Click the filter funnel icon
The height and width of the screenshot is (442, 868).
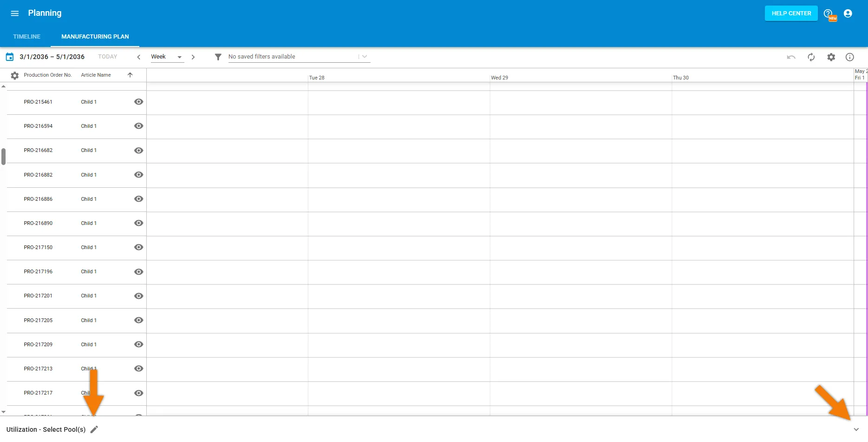click(218, 57)
